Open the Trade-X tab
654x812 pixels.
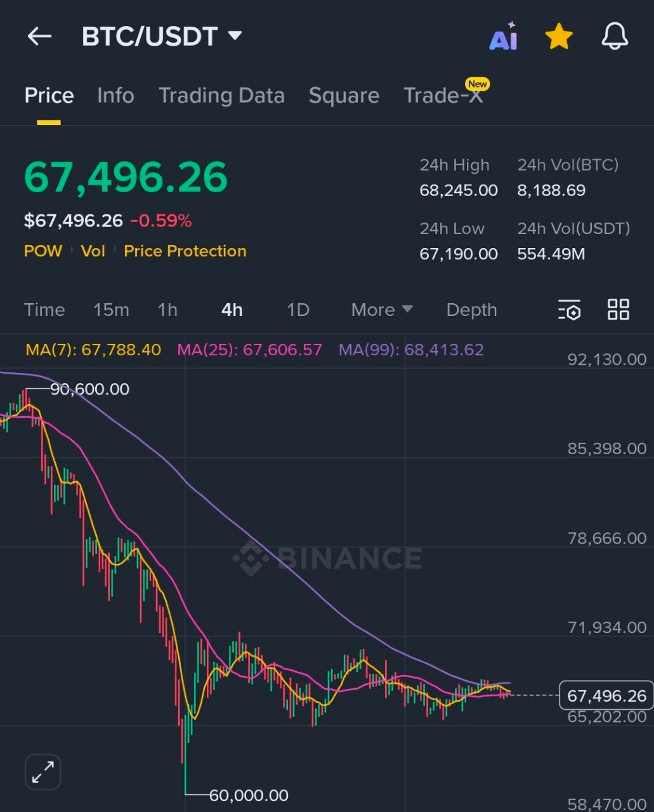[443, 96]
